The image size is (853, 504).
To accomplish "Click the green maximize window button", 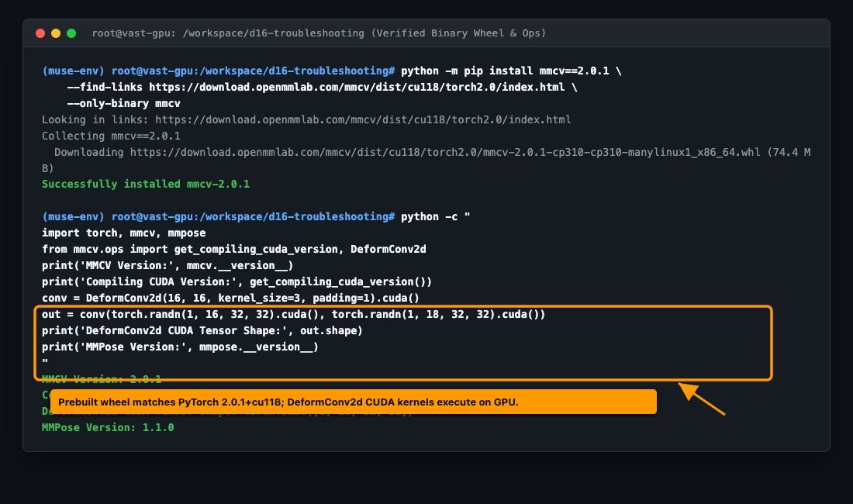I will [x=71, y=33].
